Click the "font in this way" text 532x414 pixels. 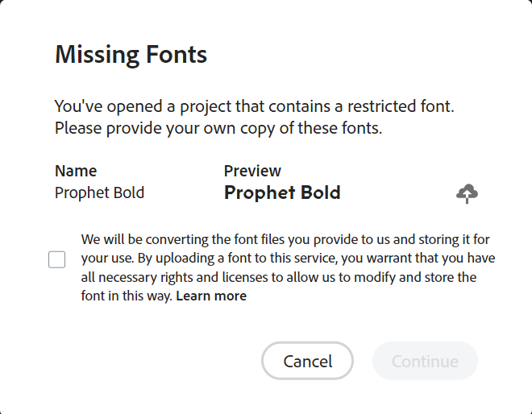[x=127, y=296]
